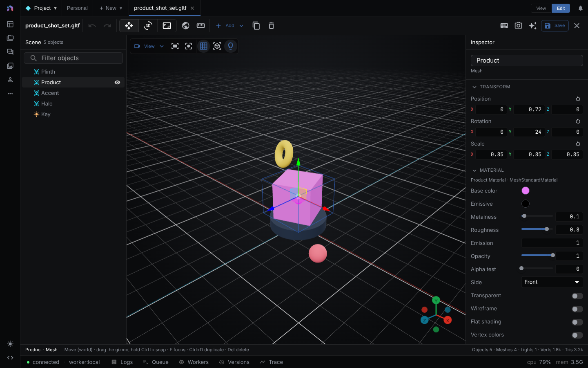Reset the Position transform values
The height and width of the screenshot is (368, 588).
(x=578, y=99)
